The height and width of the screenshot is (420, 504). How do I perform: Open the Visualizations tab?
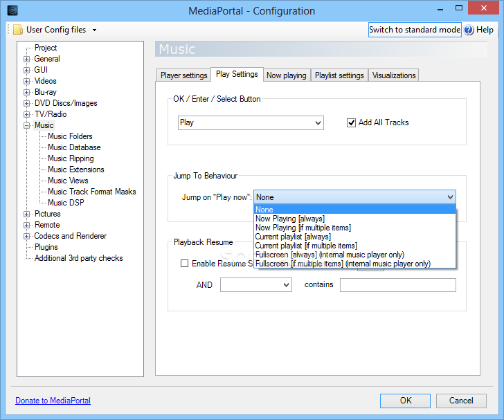[x=394, y=75]
